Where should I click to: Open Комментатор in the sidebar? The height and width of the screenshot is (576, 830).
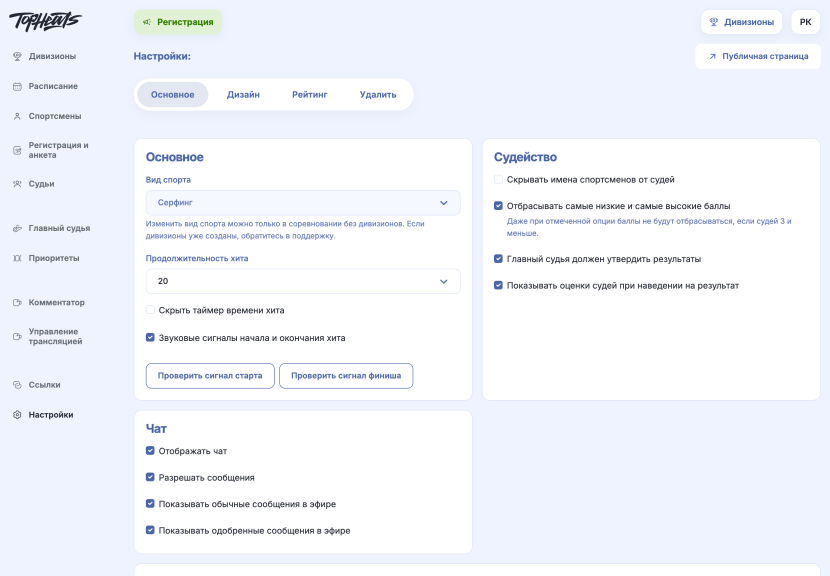[x=57, y=303]
